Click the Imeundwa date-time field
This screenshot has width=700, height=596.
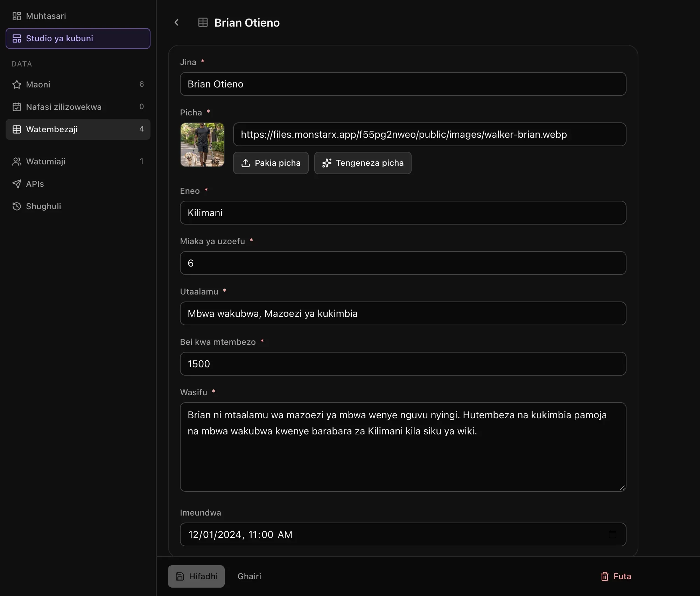403,534
